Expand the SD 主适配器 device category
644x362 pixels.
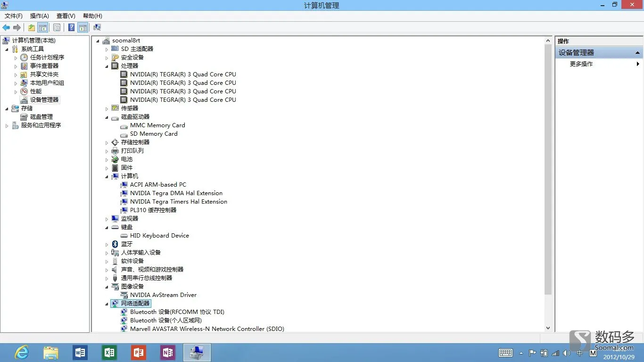coord(107,49)
